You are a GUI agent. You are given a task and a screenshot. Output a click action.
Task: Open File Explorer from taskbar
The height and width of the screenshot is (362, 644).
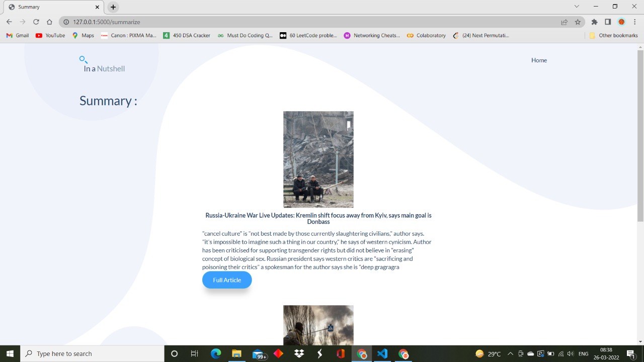tap(236, 353)
